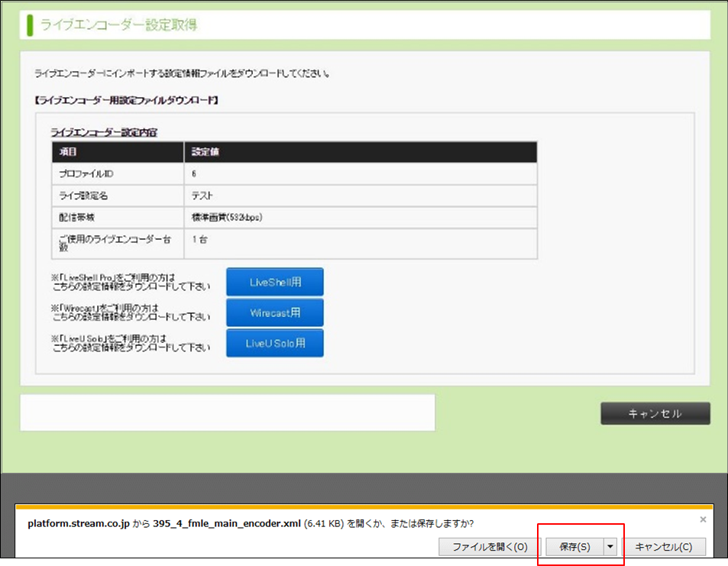Download the Wirecast用 settings file
Image resolution: width=728 pixels, height=566 pixels.
tap(275, 312)
